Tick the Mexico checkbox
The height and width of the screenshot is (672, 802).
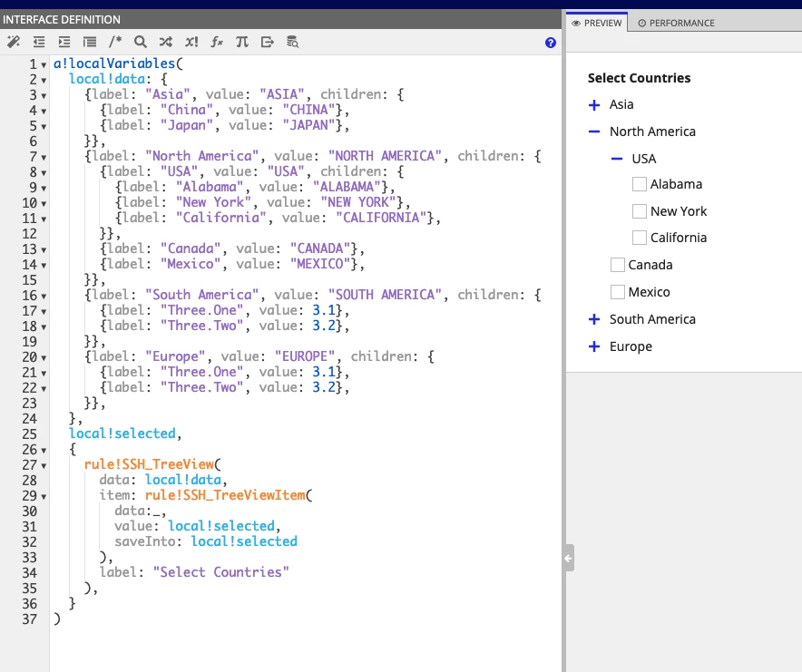pos(617,292)
